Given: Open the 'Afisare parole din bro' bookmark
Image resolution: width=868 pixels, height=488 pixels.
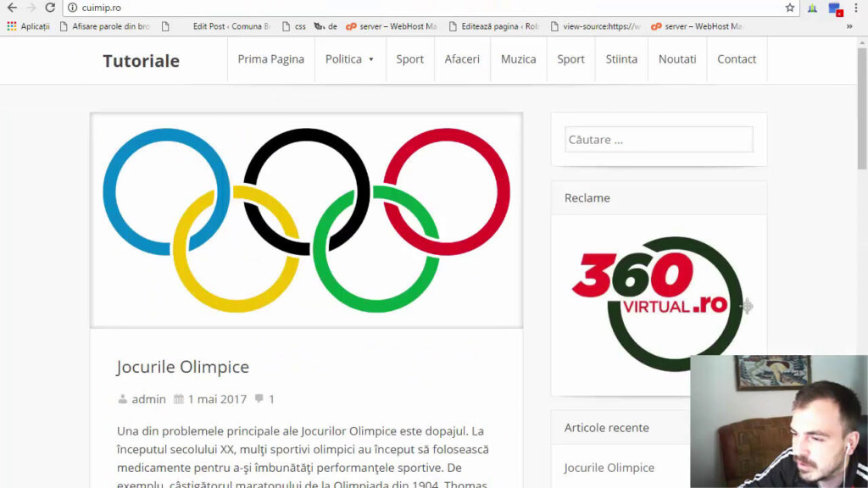Looking at the screenshot, I should point(104,26).
